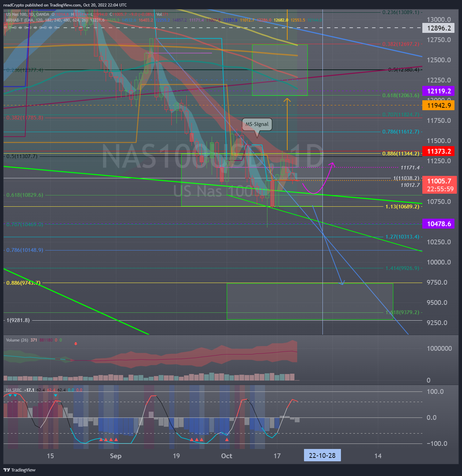
Task: Click the 13000.0 price axis value
Action: 439,20
